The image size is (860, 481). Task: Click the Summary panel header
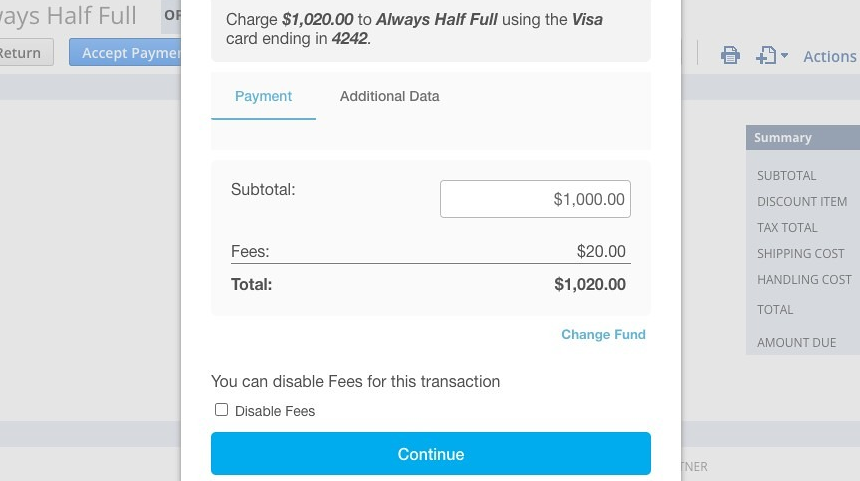803,138
